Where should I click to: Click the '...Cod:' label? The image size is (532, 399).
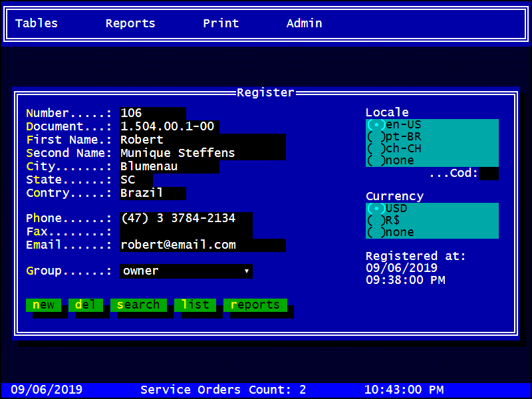point(454,174)
